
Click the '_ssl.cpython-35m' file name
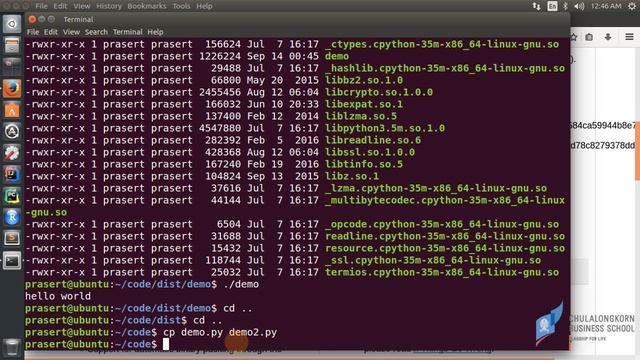(x=433, y=260)
